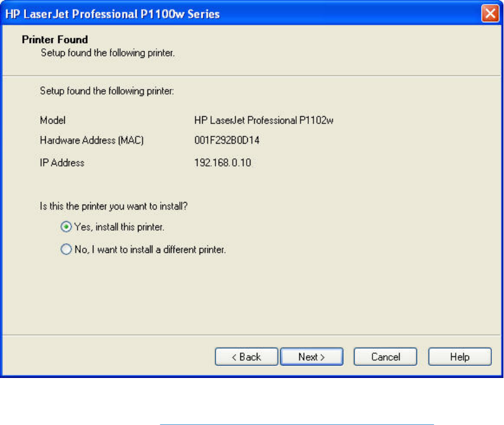
Task: Click the HP LaserJet Professional P1100w Series title bar
Action: tap(191, 13)
